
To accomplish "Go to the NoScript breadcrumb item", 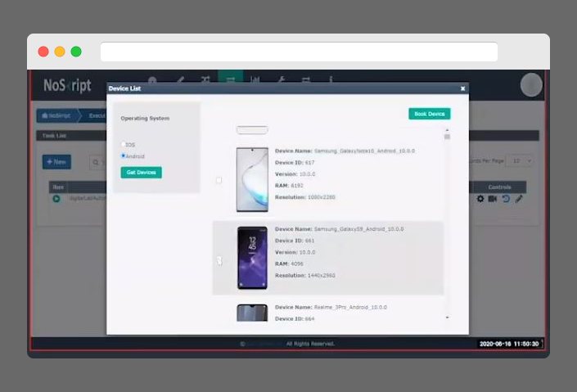I will coord(56,116).
